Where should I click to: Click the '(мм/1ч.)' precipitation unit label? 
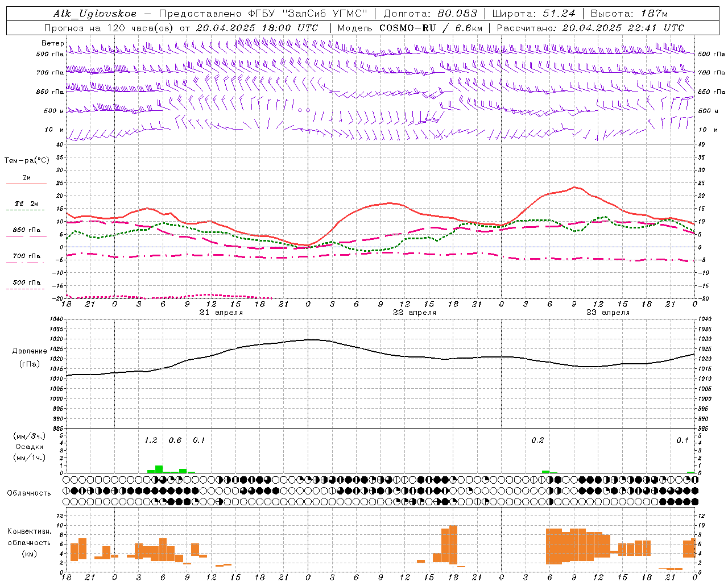click(30, 458)
